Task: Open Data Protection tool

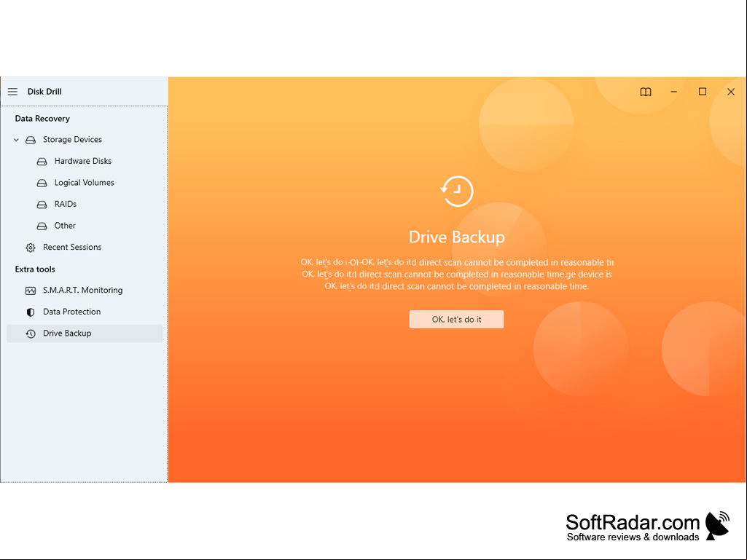Action: (x=72, y=312)
